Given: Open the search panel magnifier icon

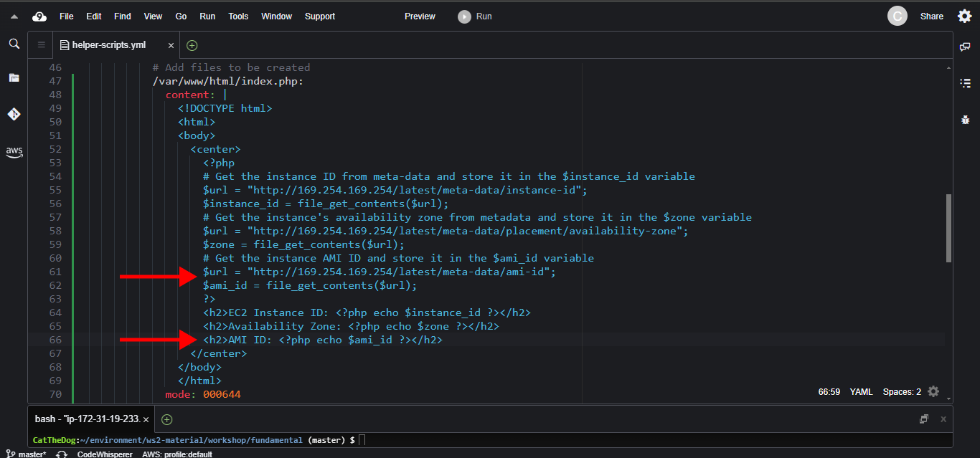Looking at the screenshot, I should point(14,44).
